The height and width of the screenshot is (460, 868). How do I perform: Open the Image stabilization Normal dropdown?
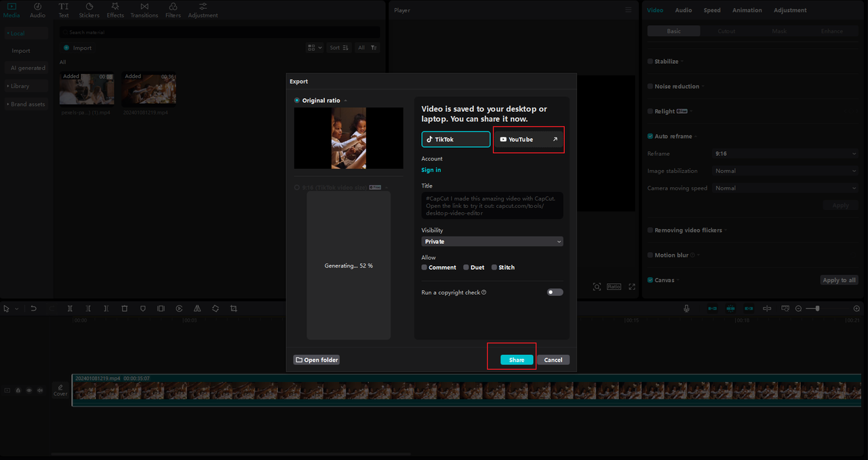(786, 171)
